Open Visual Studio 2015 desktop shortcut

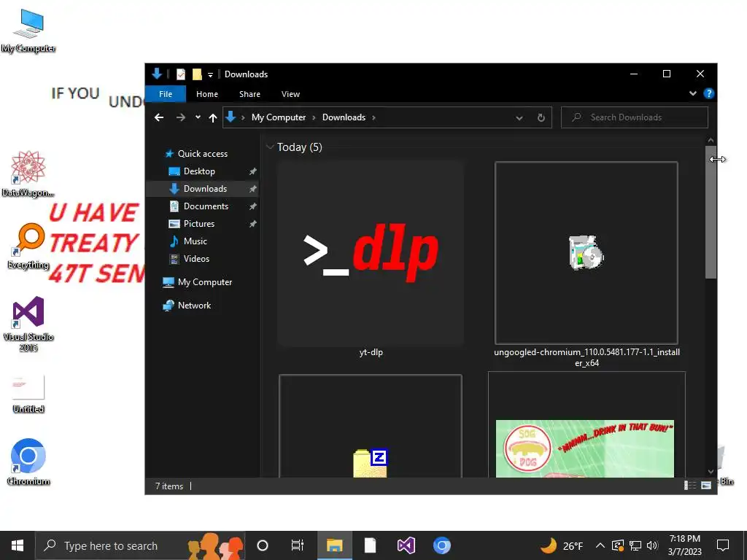tap(28, 324)
